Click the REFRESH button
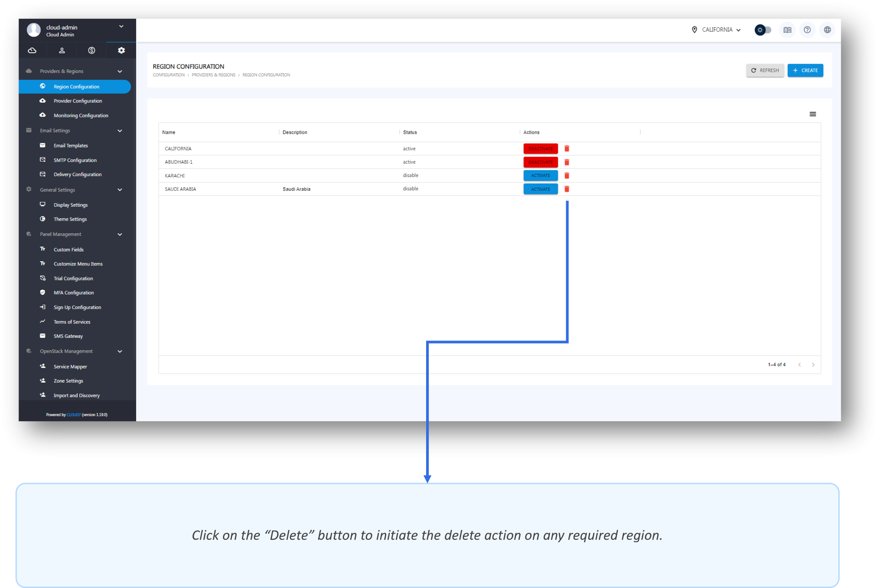The width and height of the screenshot is (879, 588). pyautogui.click(x=765, y=70)
